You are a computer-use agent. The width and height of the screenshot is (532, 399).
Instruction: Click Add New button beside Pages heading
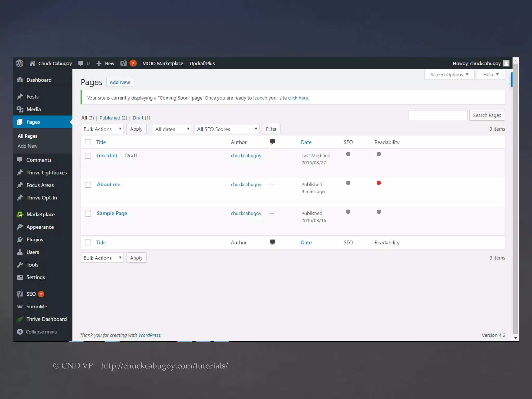pyautogui.click(x=119, y=82)
